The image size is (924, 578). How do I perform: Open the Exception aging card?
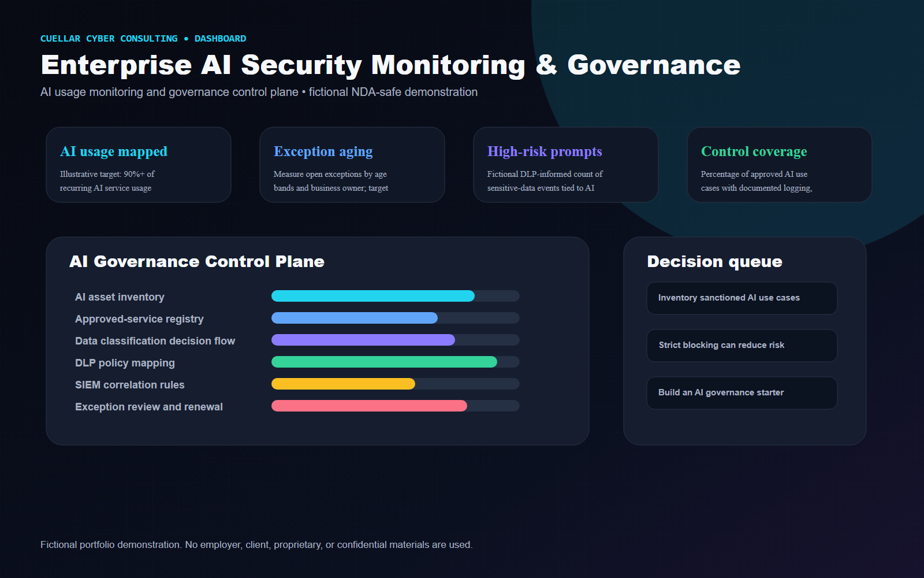pos(352,165)
